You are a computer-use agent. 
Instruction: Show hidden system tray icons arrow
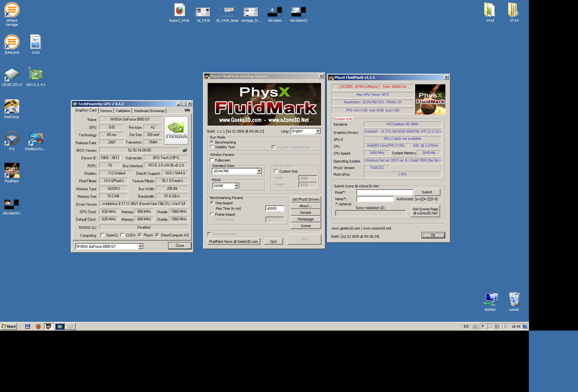click(483, 326)
